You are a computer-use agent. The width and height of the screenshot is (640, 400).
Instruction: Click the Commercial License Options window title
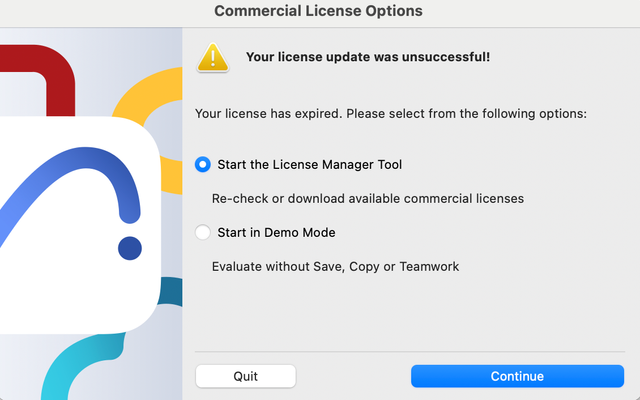318,11
